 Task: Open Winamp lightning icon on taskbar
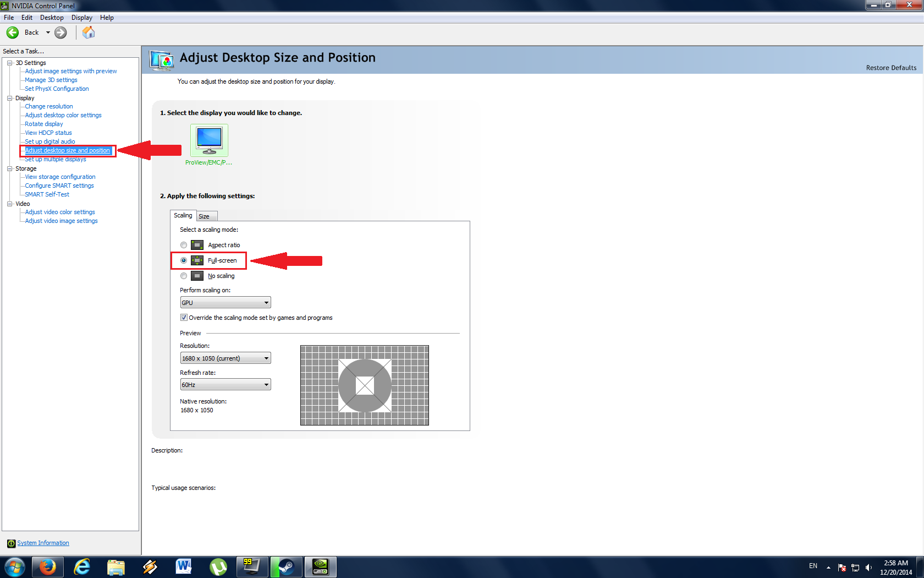tap(150, 567)
